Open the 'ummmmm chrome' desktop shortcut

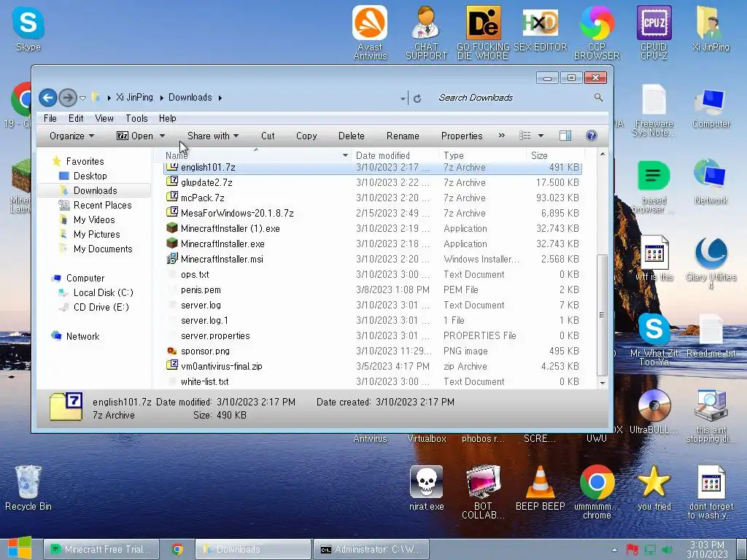[597, 492]
